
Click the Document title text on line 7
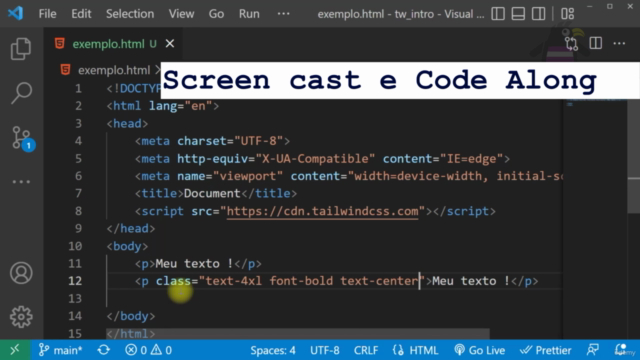pos(212,193)
